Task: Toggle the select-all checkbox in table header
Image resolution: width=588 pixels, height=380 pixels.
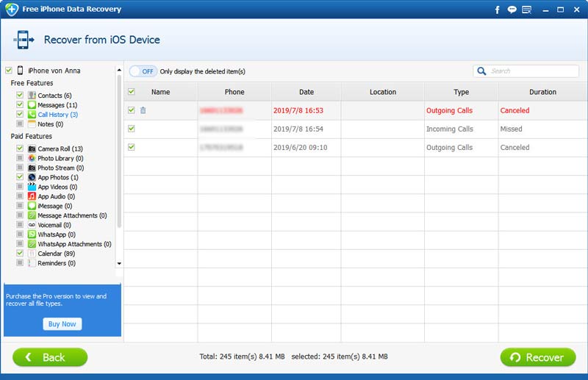Action: [132, 92]
